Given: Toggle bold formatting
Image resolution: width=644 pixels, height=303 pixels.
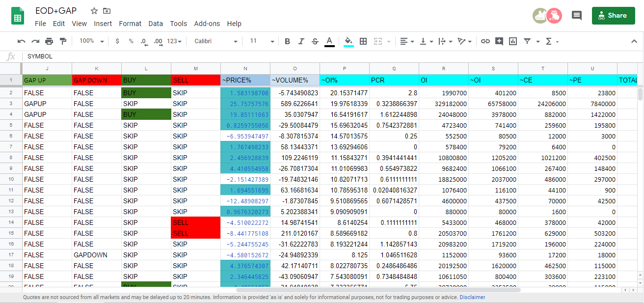Looking at the screenshot, I should (x=288, y=41).
